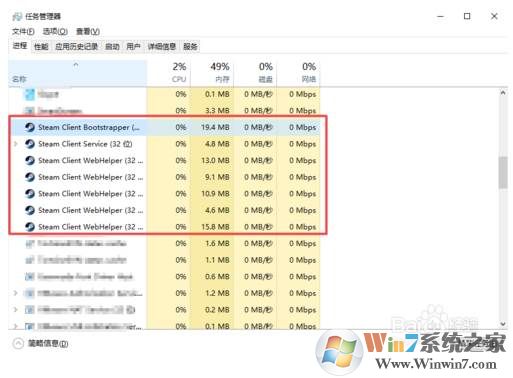This screenshot has height=378, width=513.
Task: Click the Task Manager title bar icon
Action: pos(17,16)
